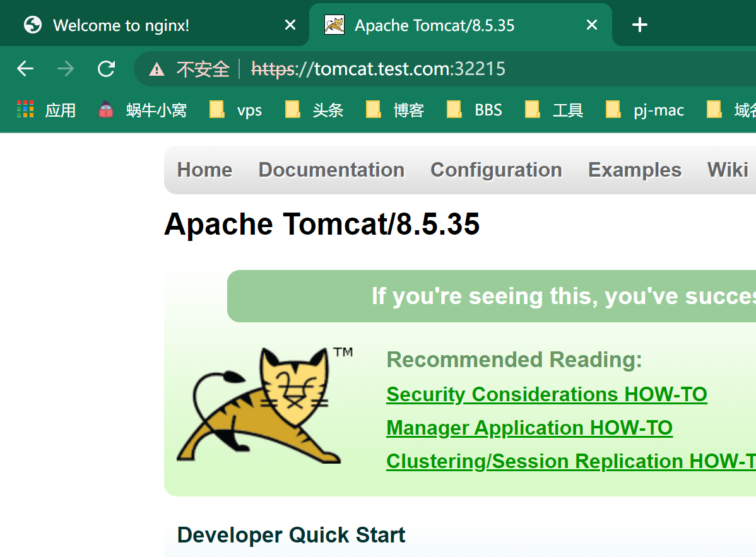This screenshot has height=557, width=756.
Task: Open Security Considerations HOW-TO link
Action: (x=546, y=394)
